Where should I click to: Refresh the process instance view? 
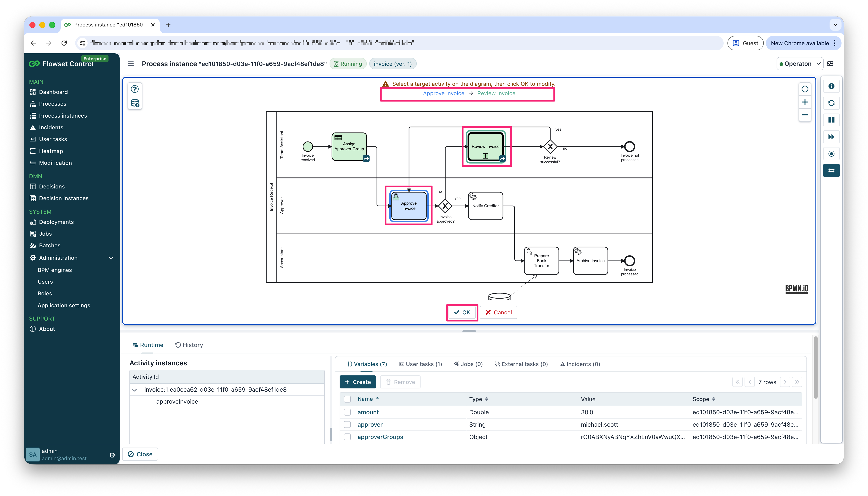tap(831, 103)
